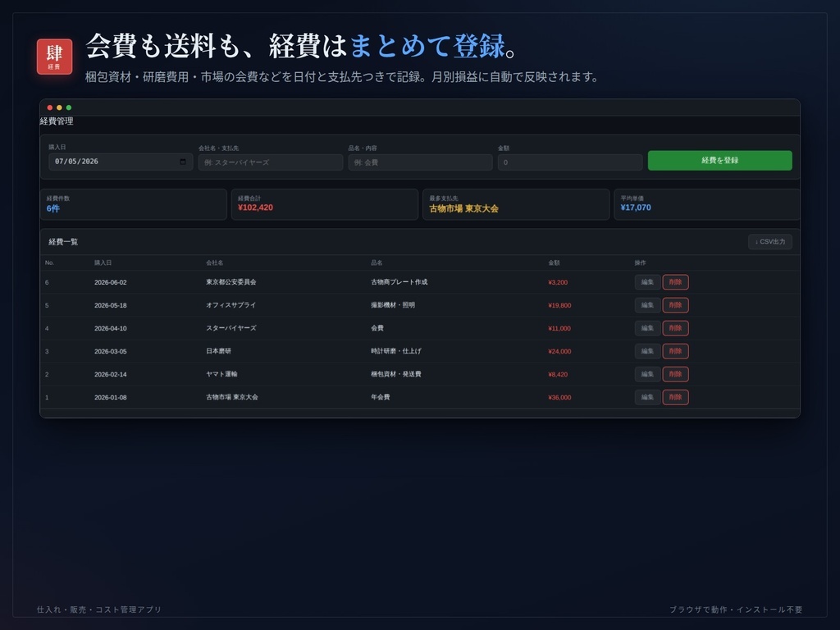Viewport: 840px width, 630px height.
Task: Click the amount ¥8,420
Action: click(x=558, y=374)
